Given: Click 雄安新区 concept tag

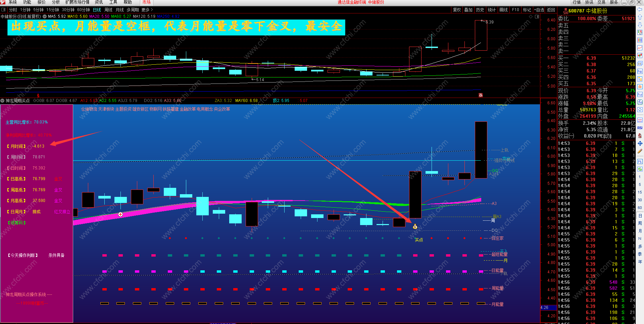Looking at the screenshot, I should pyautogui.click(x=140, y=109).
